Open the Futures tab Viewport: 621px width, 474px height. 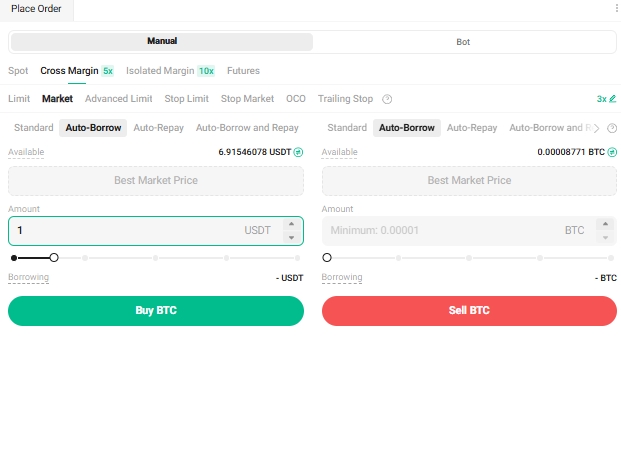243,71
